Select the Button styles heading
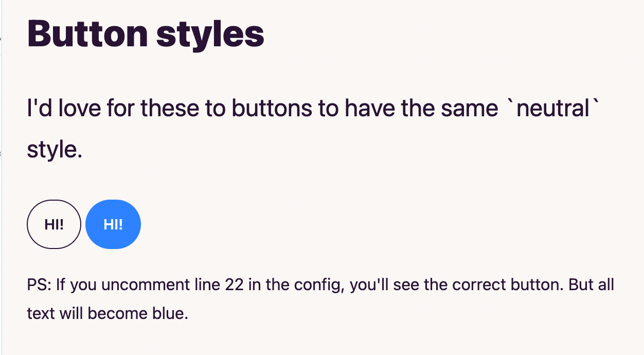The height and width of the screenshot is (355, 644). click(145, 33)
